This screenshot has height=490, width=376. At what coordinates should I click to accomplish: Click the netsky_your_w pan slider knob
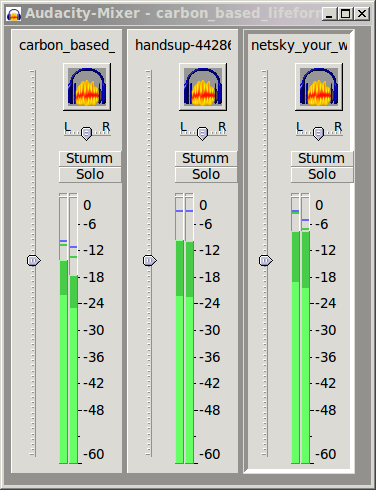pyautogui.click(x=318, y=134)
